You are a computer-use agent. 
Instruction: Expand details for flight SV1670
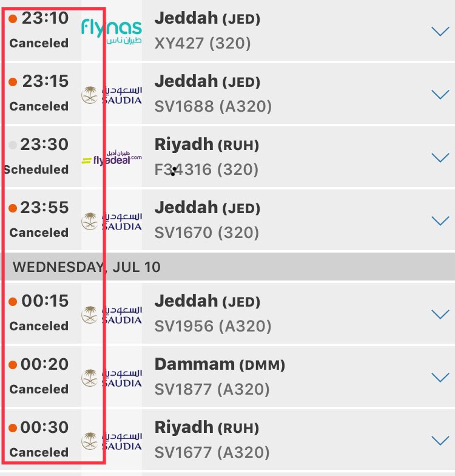pyautogui.click(x=440, y=221)
